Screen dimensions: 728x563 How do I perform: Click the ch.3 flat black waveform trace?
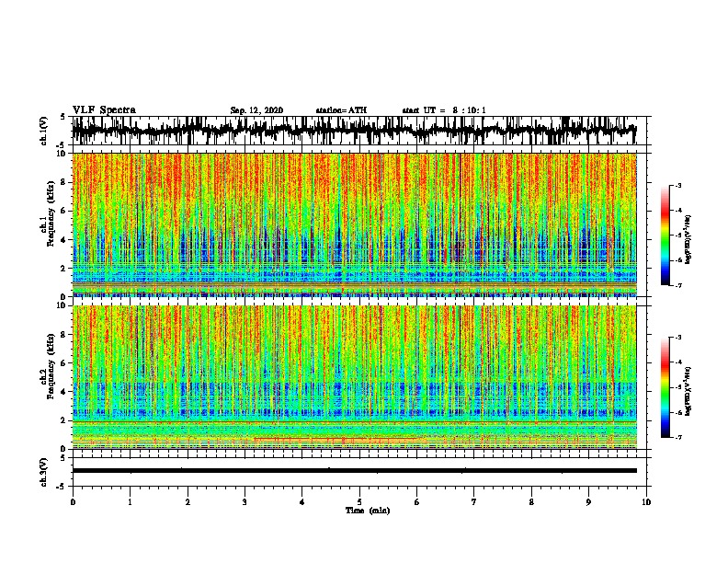pyautogui.click(x=355, y=471)
